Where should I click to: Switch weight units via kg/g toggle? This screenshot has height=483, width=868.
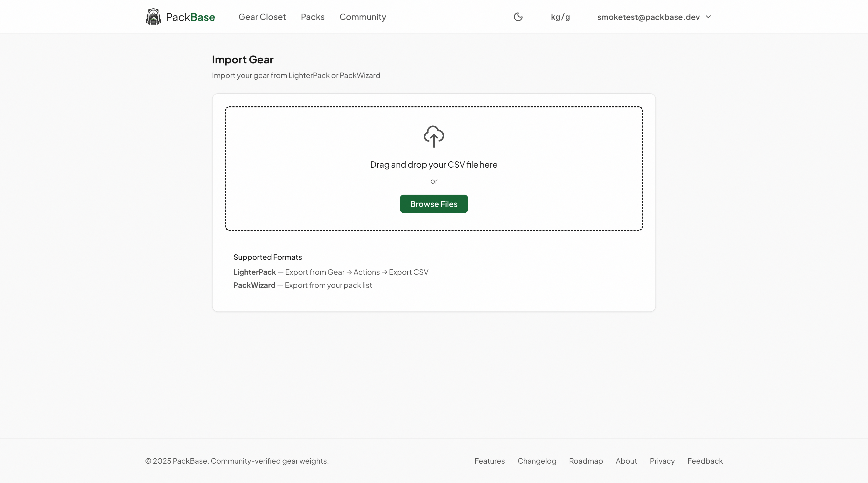click(560, 17)
